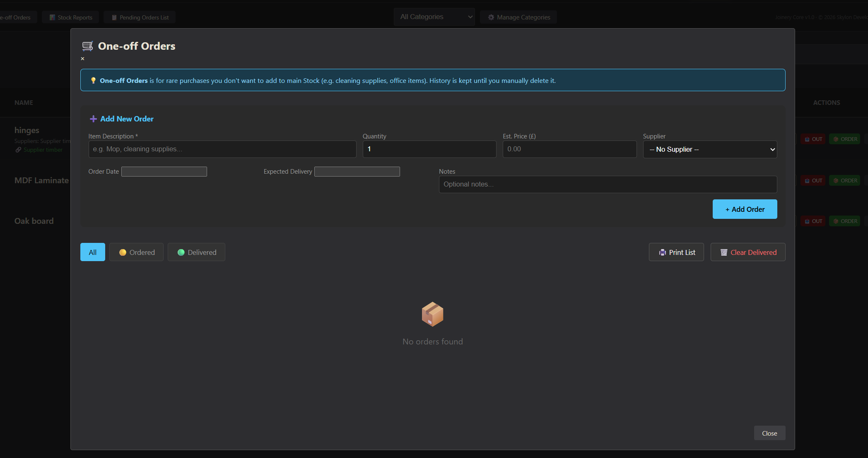Click the green dot on Delivered filter
The height and width of the screenshot is (458, 868).
[181, 252]
